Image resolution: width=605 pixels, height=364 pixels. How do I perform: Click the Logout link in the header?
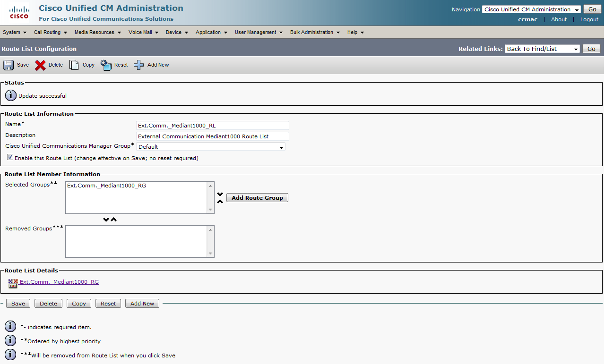[589, 19]
